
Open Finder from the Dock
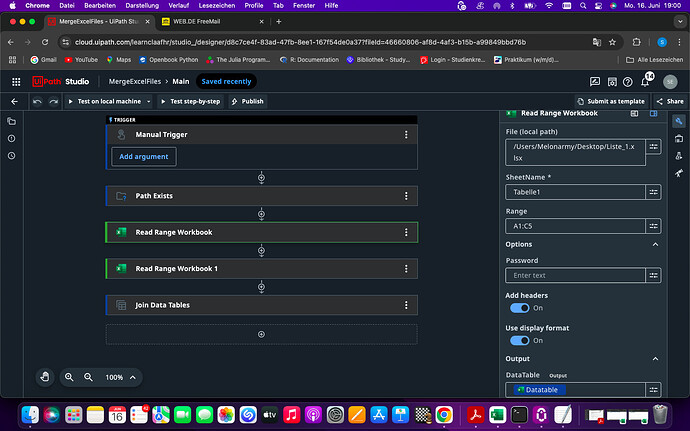coord(30,414)
